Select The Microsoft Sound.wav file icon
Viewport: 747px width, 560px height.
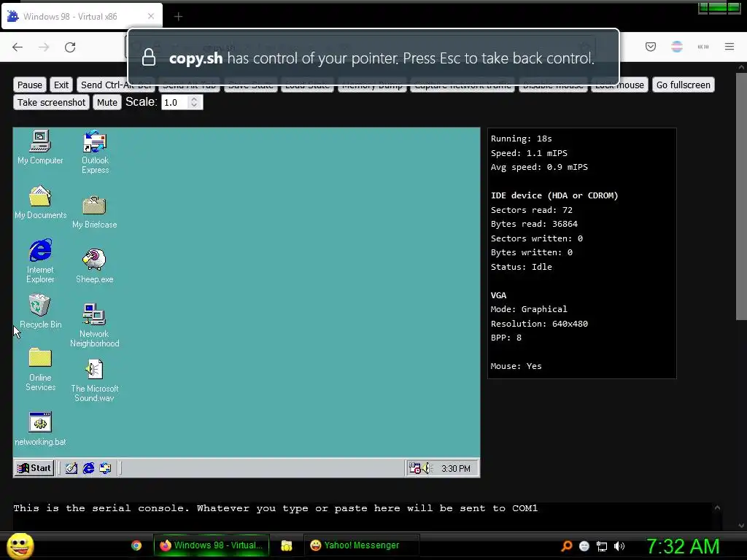(x=94, y=380)
